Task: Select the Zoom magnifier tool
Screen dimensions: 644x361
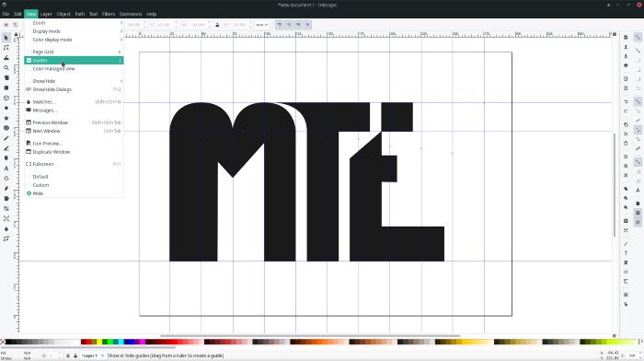Action: [x=6, y=68]
